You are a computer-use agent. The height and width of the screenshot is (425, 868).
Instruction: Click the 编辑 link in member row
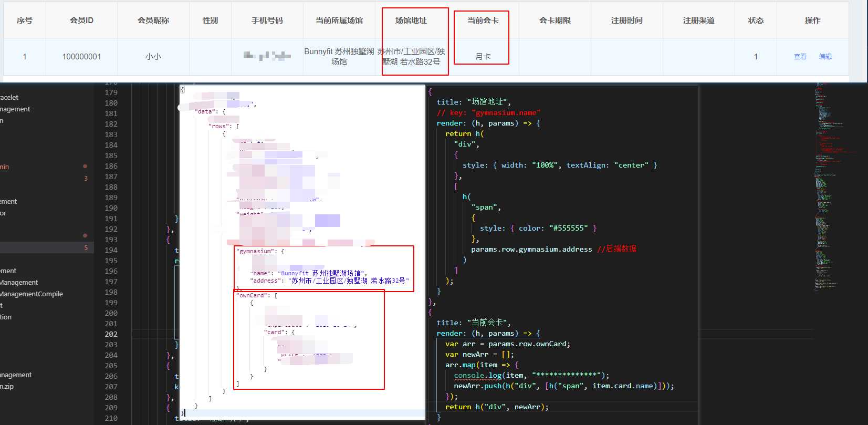coord(825,57)
